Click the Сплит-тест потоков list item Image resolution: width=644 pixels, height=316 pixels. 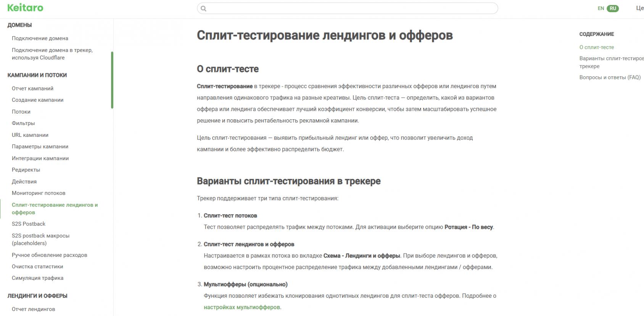[230, 216]
